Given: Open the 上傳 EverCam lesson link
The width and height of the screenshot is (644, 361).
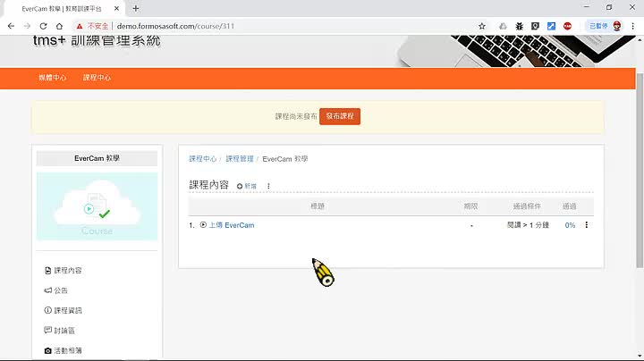Looking at the screenshot, I should [232, 225].
